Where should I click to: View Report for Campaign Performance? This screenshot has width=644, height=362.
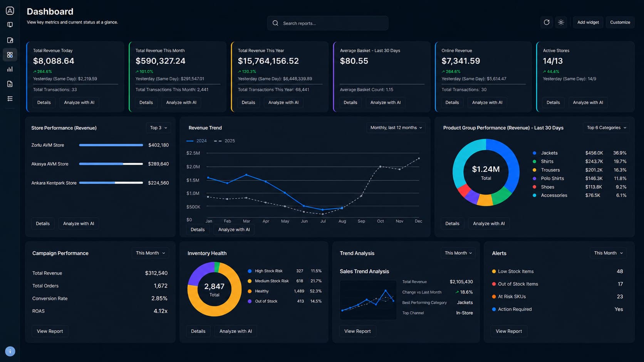tap(50, 331)
